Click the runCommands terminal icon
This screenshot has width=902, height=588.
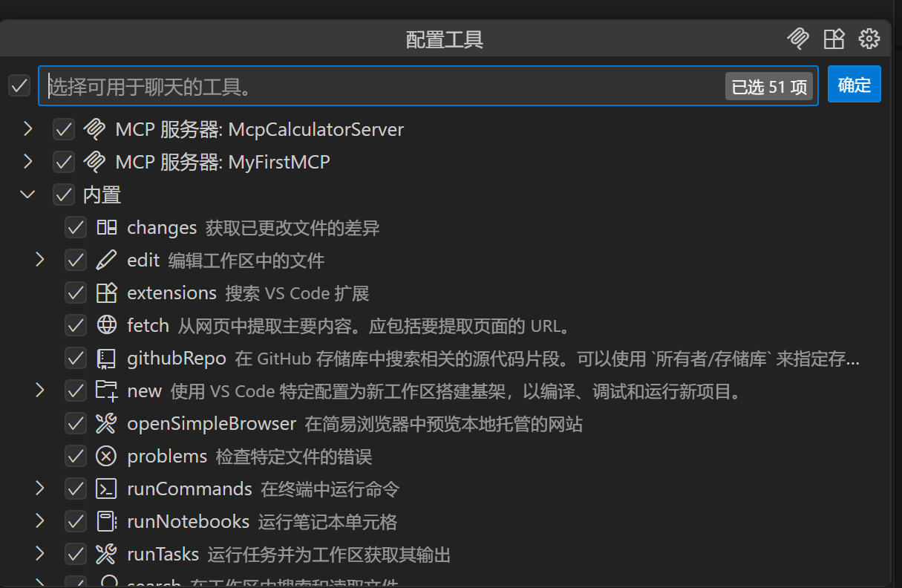coord(107,489)
